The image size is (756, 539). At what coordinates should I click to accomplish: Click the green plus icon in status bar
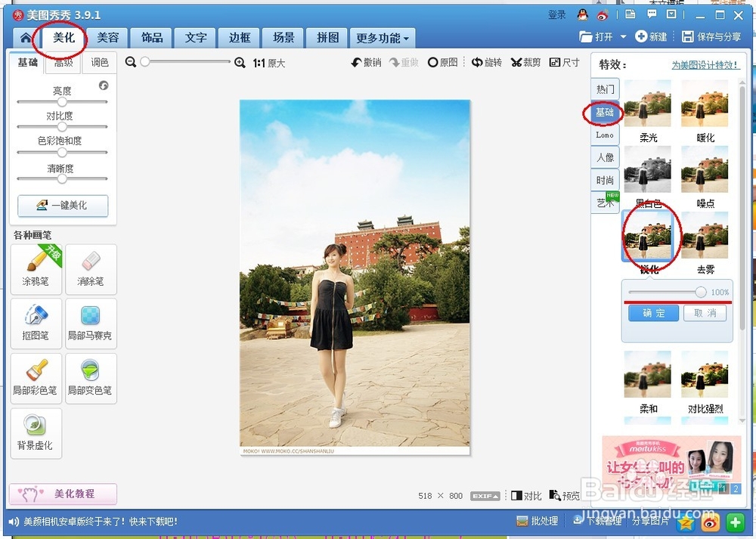point(736,522)
